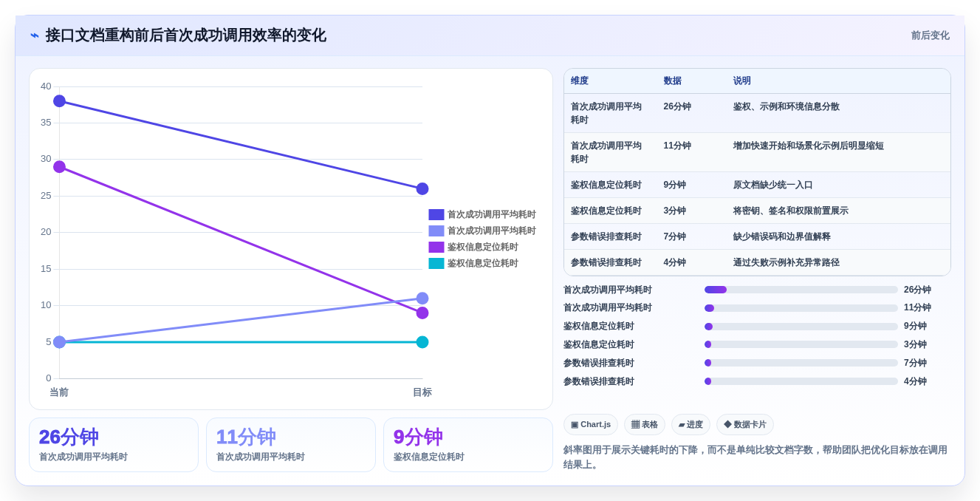Image resolution: width=980 pixels, height=501 pixels.
Task: Select the 进度 chip
Action: 691,424
